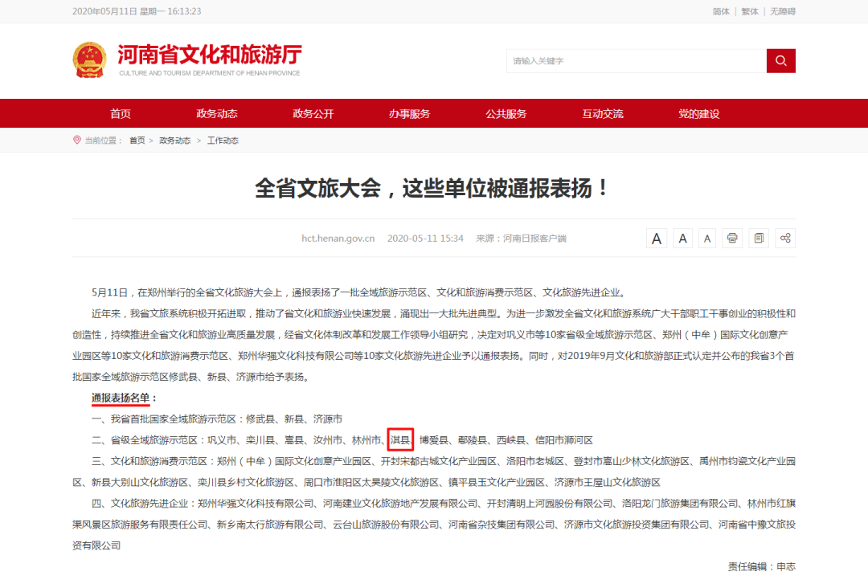Click 工作动态 in the breadcrumb
This screenshot has width=868, height=588.
pyautogui.click(x=223, y=141)
